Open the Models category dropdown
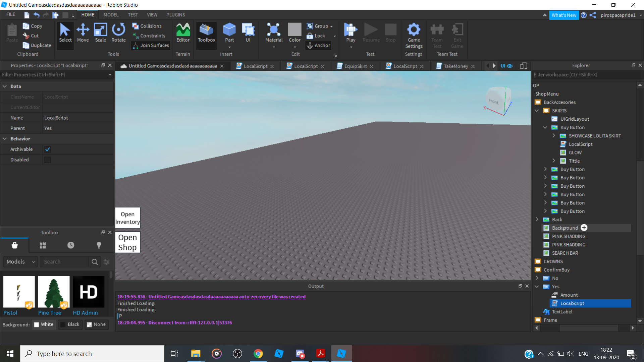Screen dimensions: 644x362 [20, 262]
